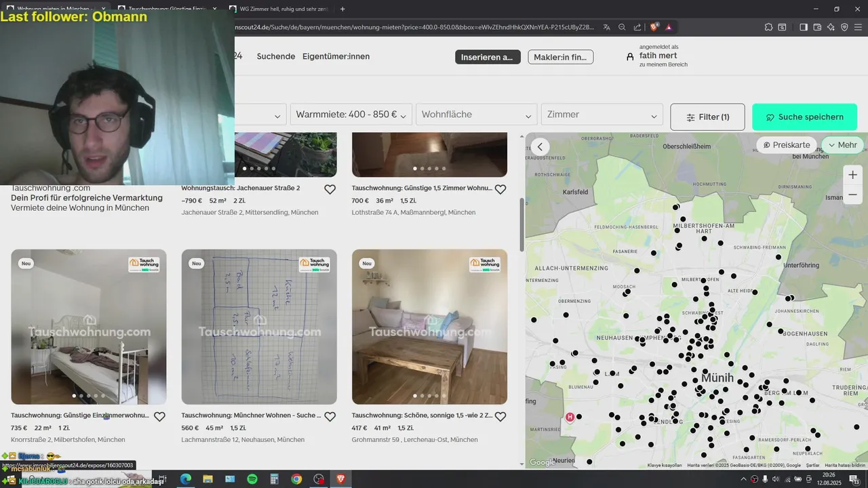Image resolution: width=868 pixels, height=488 pixels.
Task: Open Spotify from the taskbar
Action: [252, 479]
